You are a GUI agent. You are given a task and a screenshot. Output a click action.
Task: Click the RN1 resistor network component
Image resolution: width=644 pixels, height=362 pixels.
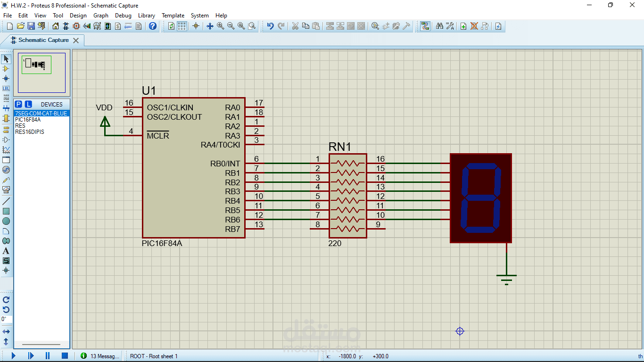pos(348,196)
